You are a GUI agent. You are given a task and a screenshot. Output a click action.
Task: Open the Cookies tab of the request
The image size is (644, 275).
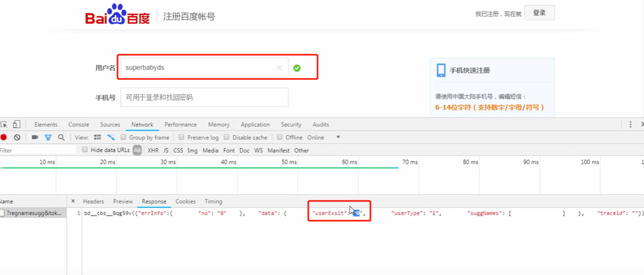(x=185, y=201)
